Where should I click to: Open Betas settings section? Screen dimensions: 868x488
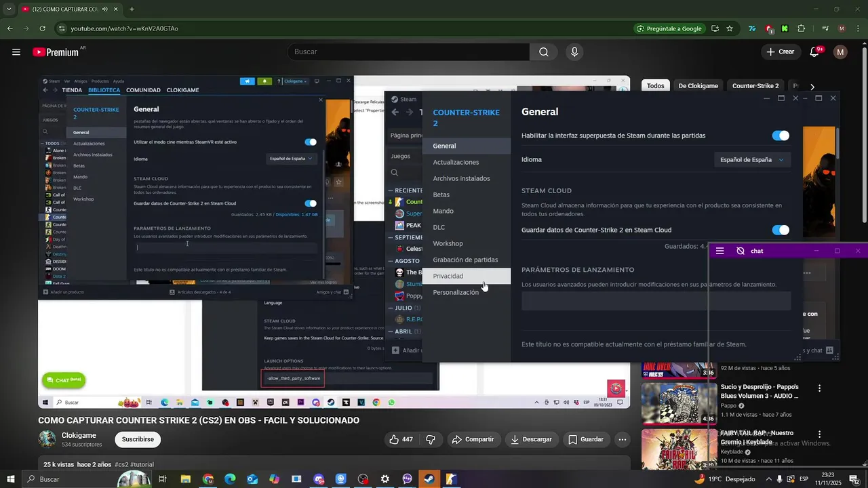pyautogui.click(x=466, y=195)
